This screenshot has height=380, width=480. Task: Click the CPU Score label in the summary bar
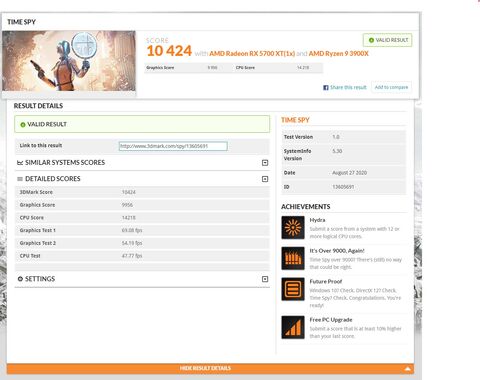[x=245, y=68]
